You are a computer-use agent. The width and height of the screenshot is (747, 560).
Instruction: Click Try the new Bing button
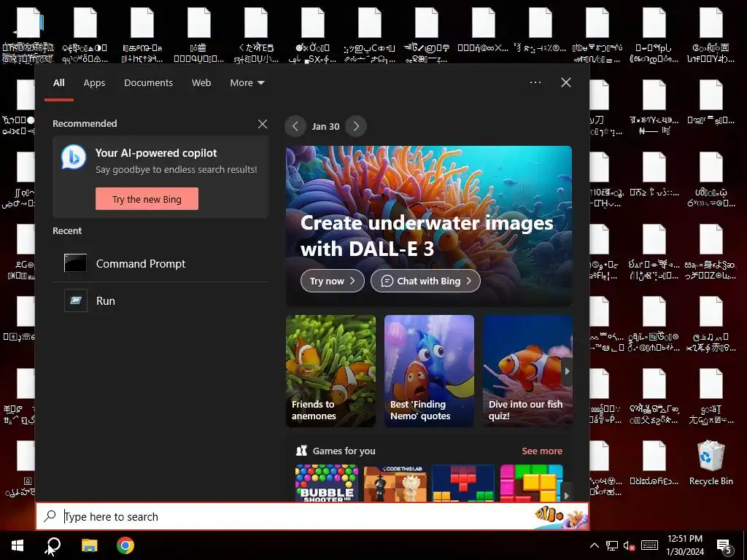coord(147,198)
